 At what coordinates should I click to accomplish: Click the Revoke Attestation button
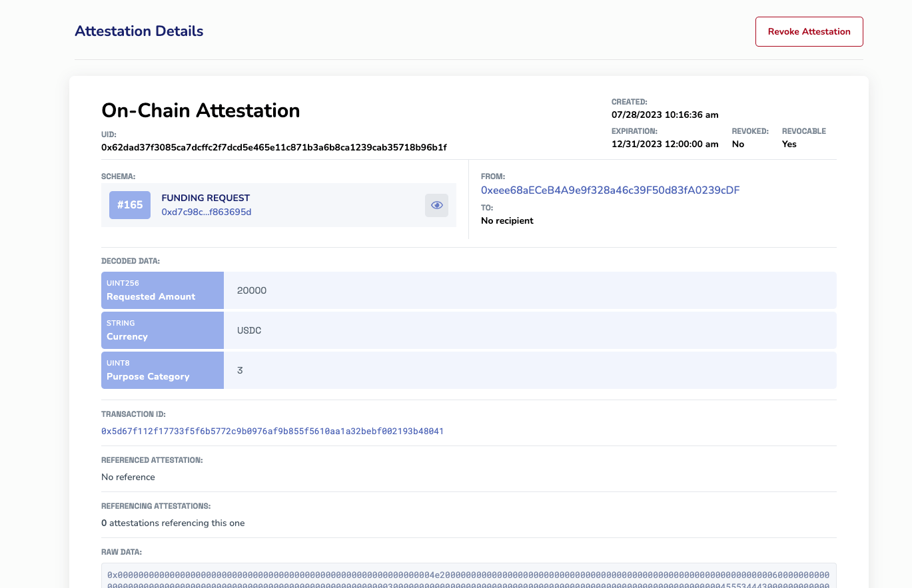pos(809,31)
